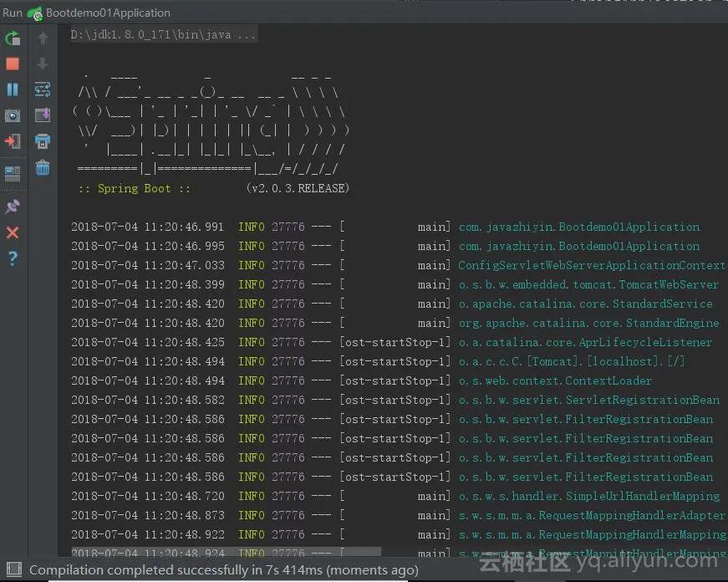
Task: Click the TomcatWebServer logger name
Action: tap(588, 285)
